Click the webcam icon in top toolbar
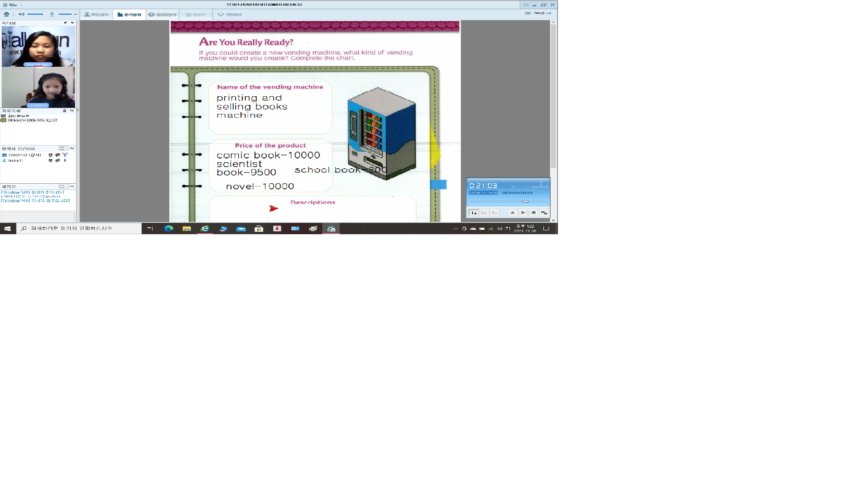This screenshot has width=847, height=504. pos(6,14)
